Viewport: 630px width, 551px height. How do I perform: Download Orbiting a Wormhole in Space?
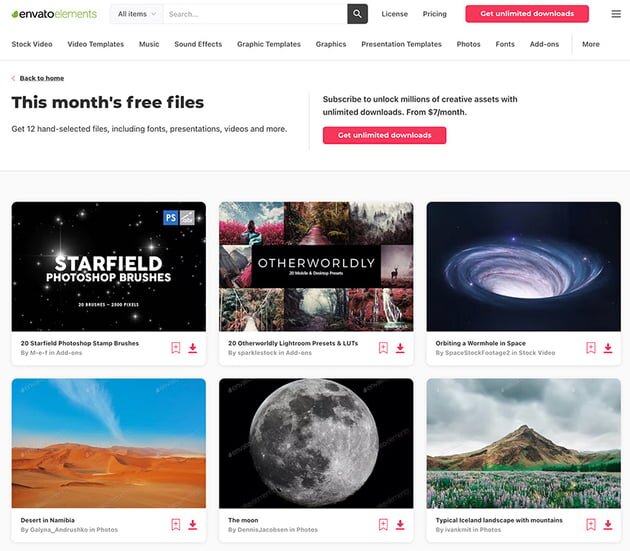[x=608, y=348]
